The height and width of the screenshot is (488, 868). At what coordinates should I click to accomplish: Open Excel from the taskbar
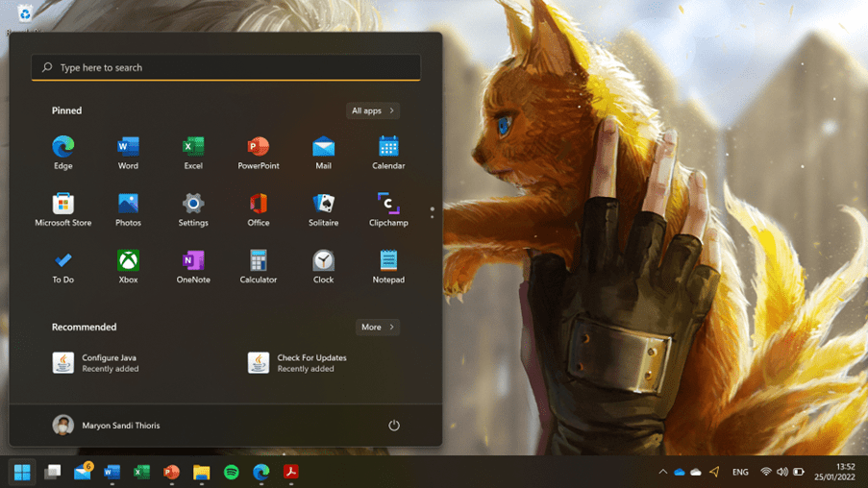(141, 472)
